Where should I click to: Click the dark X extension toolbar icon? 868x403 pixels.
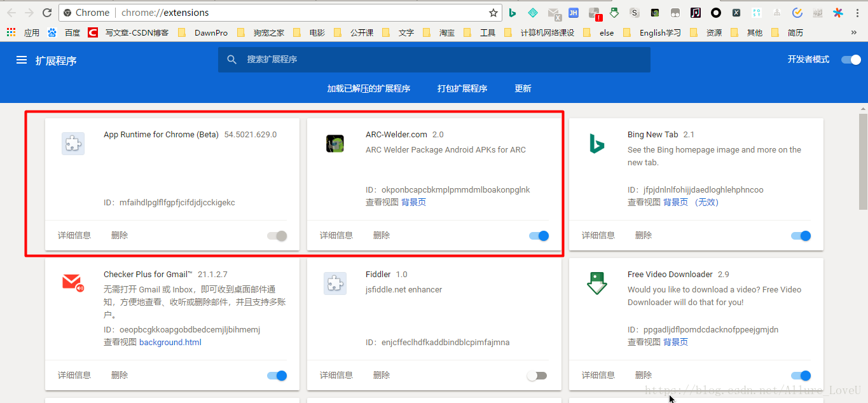click(x=736, y=13)
